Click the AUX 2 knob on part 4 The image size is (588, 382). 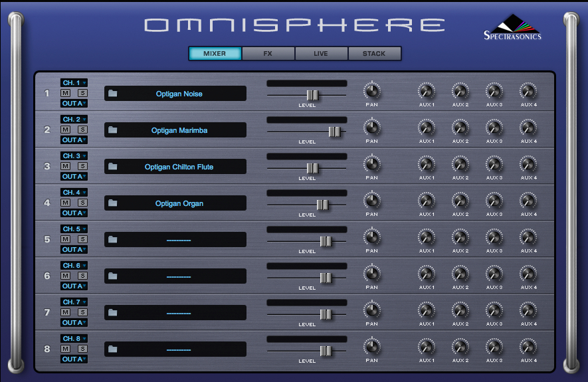click(x=460, y=201)
